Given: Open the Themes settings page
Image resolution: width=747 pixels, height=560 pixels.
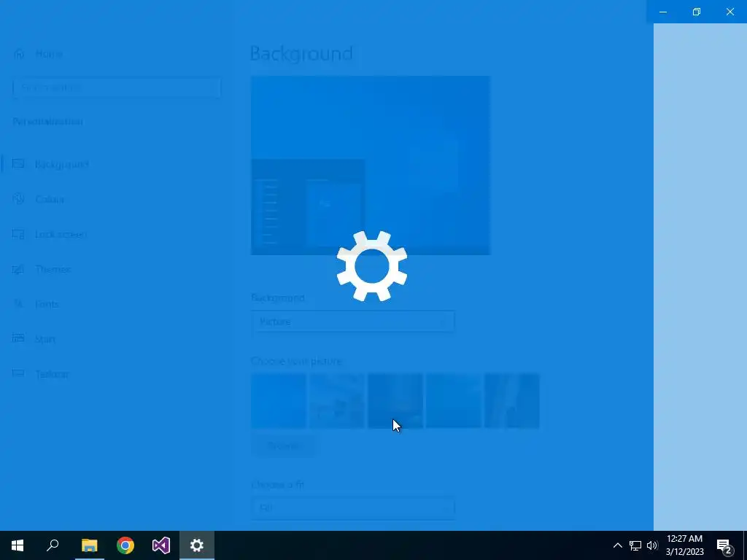Looking at the screenshot, I should point(42,269).
